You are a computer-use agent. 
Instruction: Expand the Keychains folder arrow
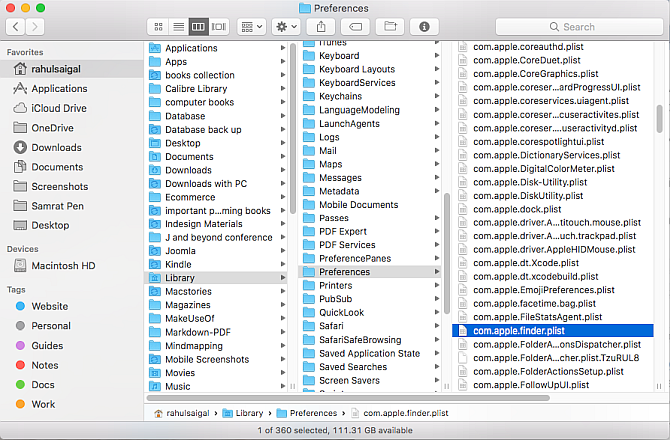(x=437, y=96)
